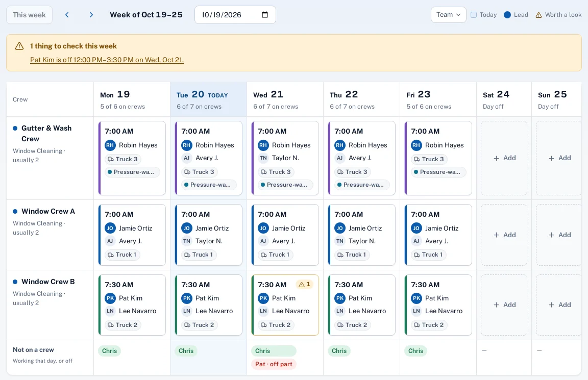Click Jamie Ortiz on Wednesday Window Crew A shift
Image resolution: width=588 pixels, height=380 pixels.
click(x=289, y=228)
